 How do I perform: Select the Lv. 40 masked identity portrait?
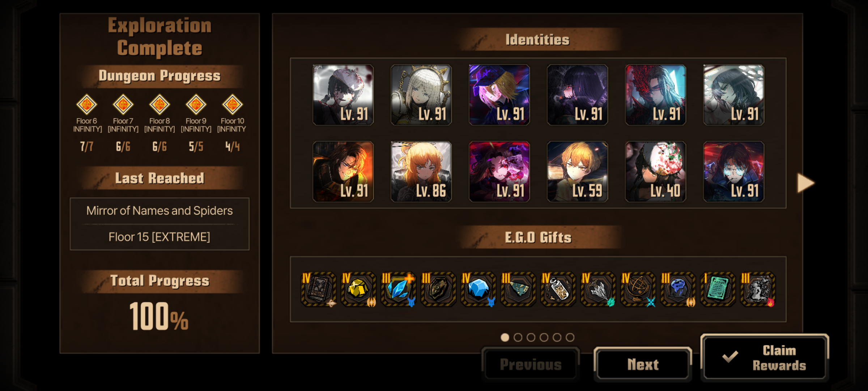[655, 172]
